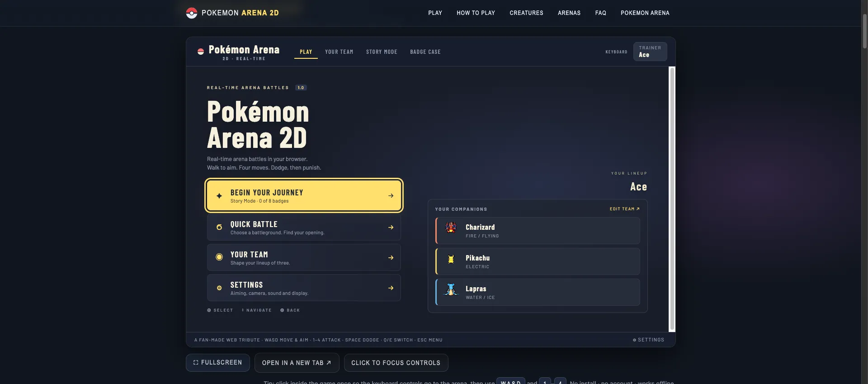Click the arrow on Begin Your Journey
This screenshot has height=384, width=868.
[391, 196]
